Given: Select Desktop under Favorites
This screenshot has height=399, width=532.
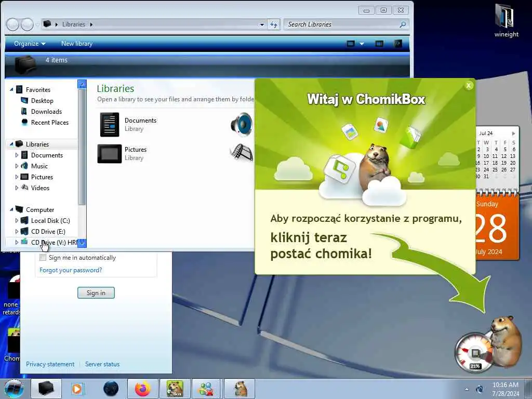Looking at the screenshot, I should click(x=42, y=100).
